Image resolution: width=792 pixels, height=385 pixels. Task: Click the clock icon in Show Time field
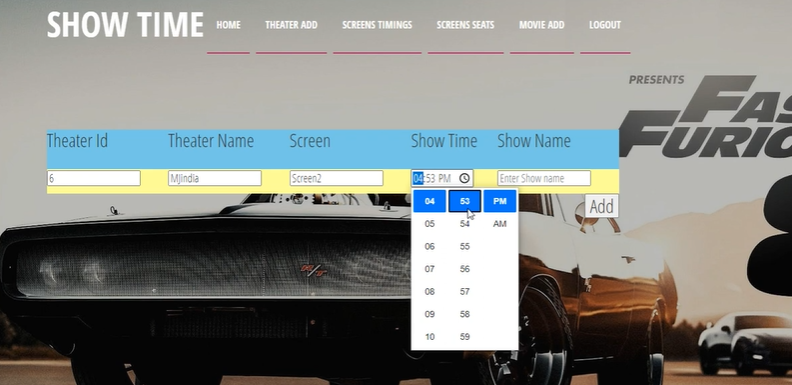464,178
